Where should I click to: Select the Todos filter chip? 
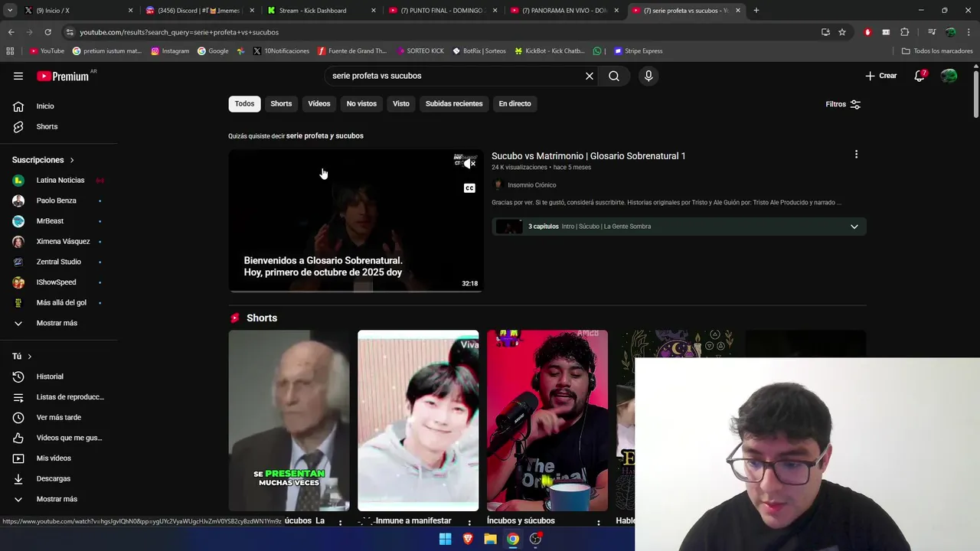pyautogui.click(x=244, y=103)
